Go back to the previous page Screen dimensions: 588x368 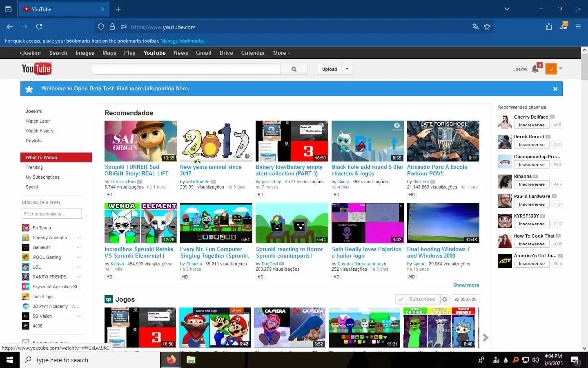point(10,27)
